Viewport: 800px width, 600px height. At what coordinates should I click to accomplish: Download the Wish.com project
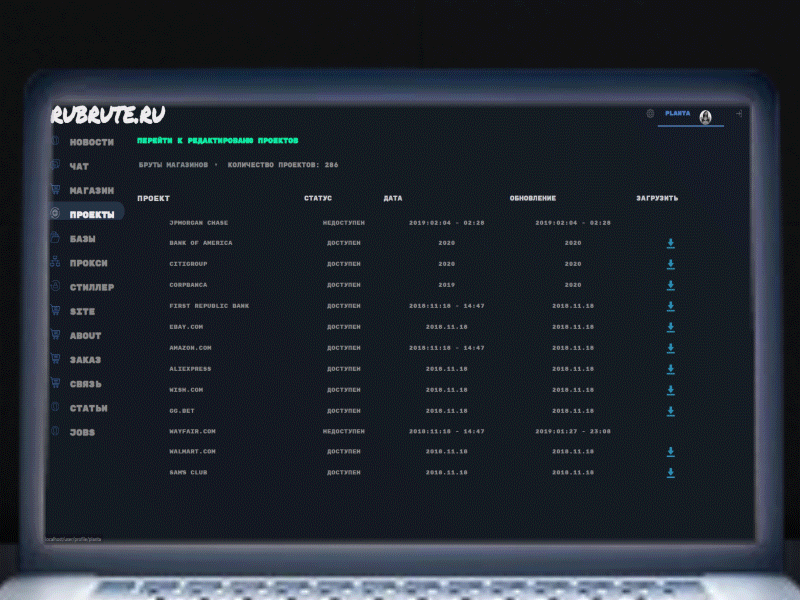tap(671, 390)
